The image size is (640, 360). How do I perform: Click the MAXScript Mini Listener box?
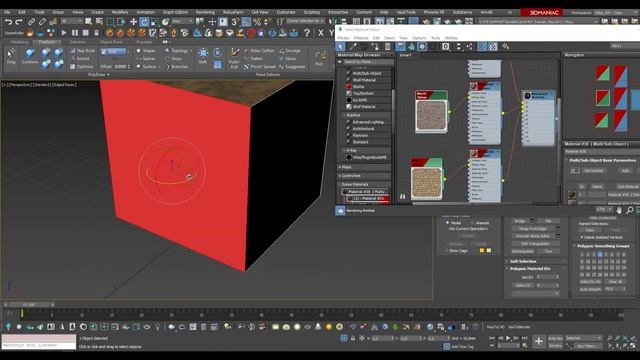pyautogui.click(x=38, y=342)
